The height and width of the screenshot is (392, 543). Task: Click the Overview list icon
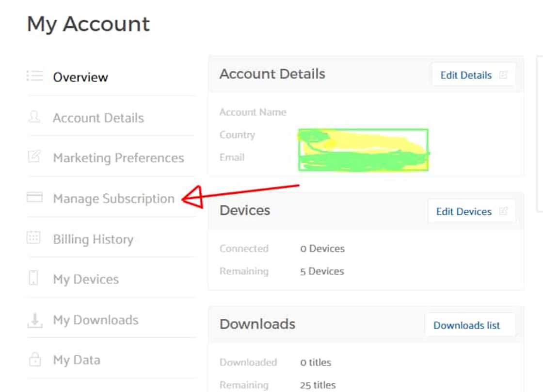point(34,76)
